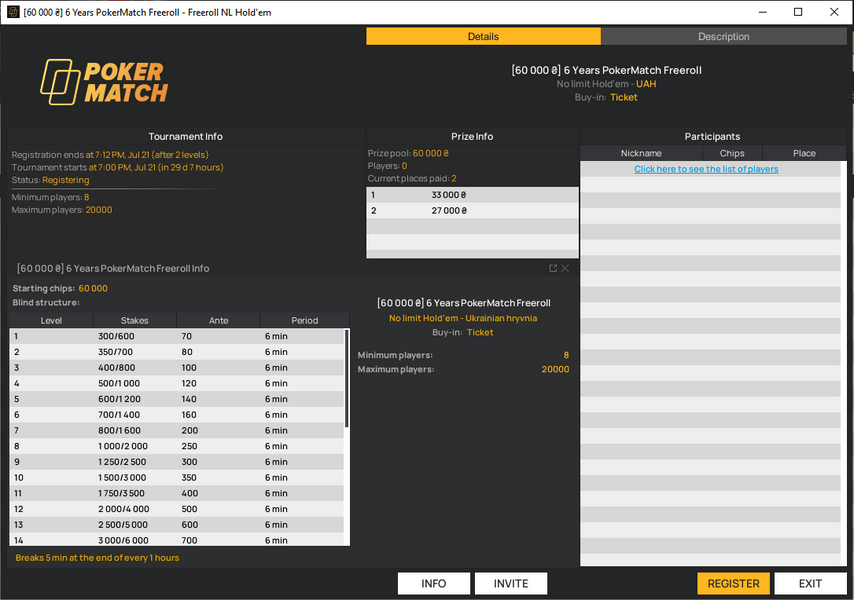Select blind level 14 row 3 000/6 000
Image resolution: width=854 pixels, height=600 pixels.
pos(177,540)
